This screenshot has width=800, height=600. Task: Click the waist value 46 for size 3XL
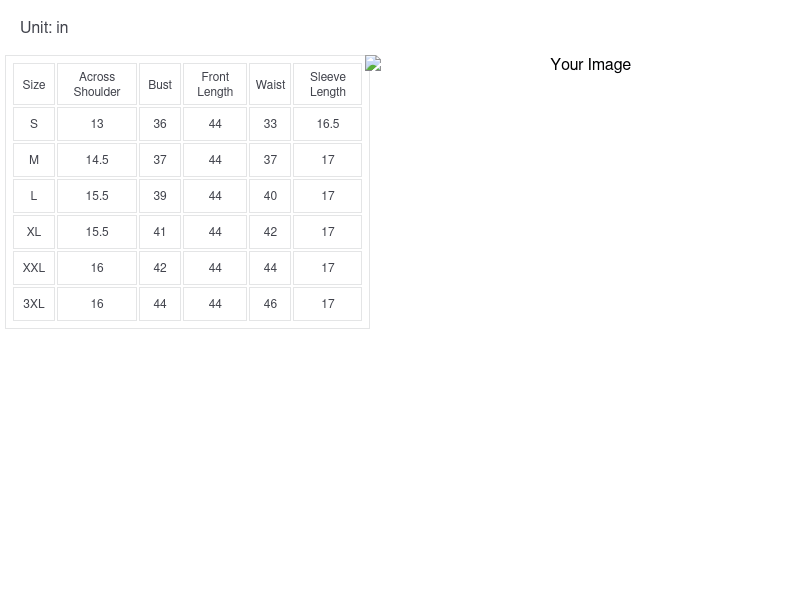click(270, 304)
